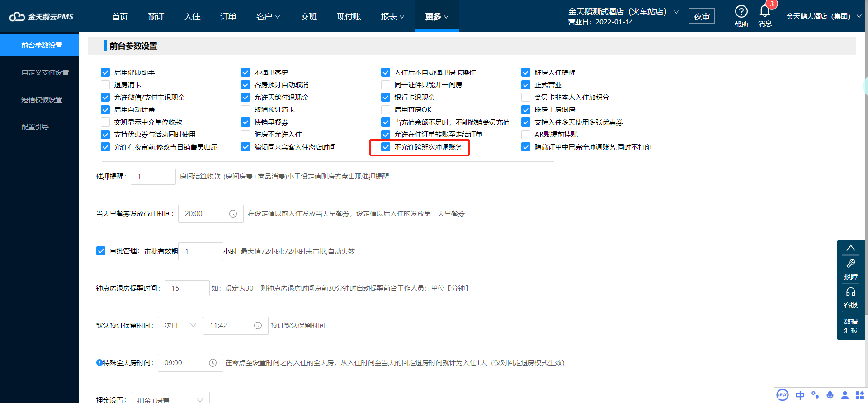The height and width of the screenshot is (403, 868).
Task: Expand the 客户 menu dropdown
Action: 268,17
